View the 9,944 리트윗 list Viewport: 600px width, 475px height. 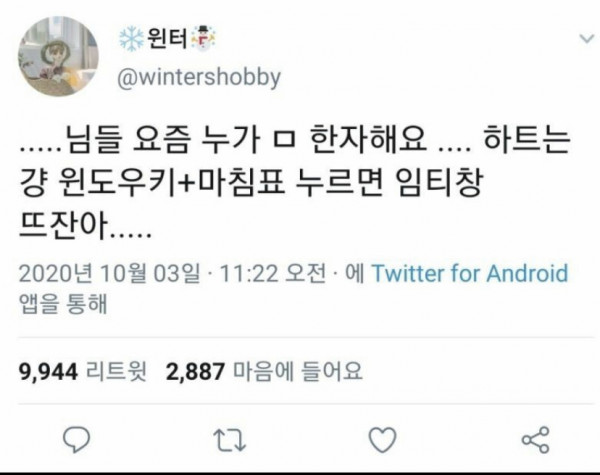[x=83, y=371]
